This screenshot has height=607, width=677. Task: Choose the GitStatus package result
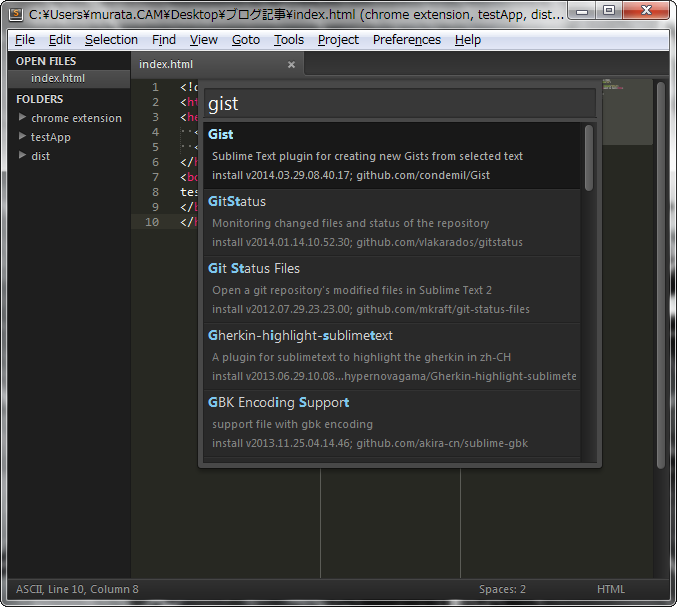(392, 223)
